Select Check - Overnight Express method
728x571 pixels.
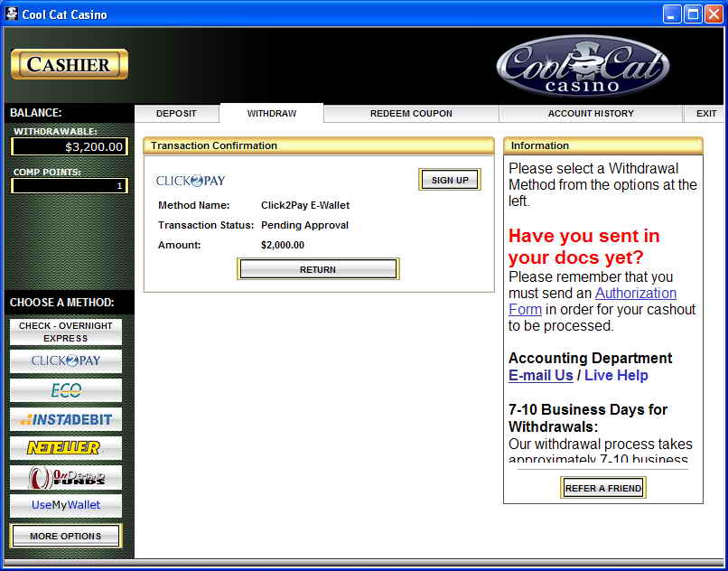[65, 332]
